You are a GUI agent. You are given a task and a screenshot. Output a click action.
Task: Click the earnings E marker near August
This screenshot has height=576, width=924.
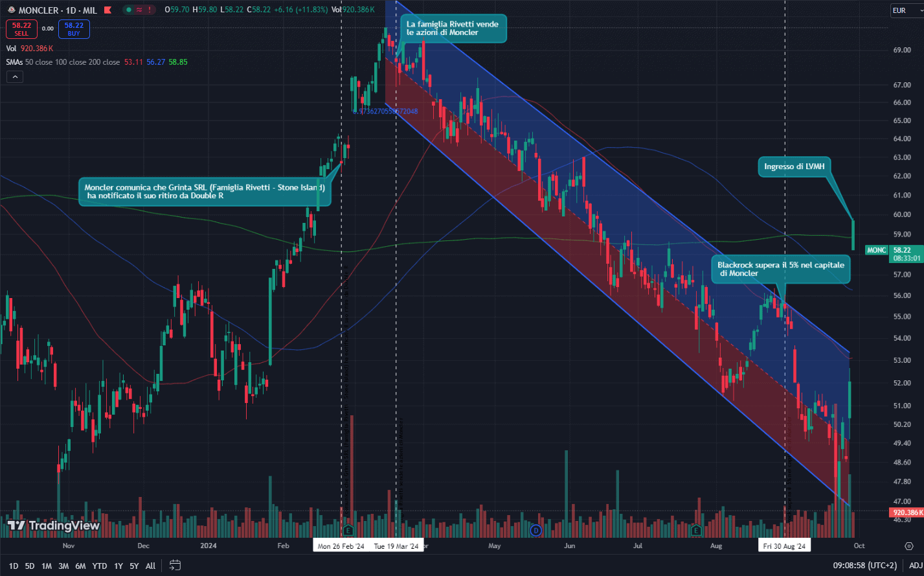pyautogui.click(x=696, y=531)
